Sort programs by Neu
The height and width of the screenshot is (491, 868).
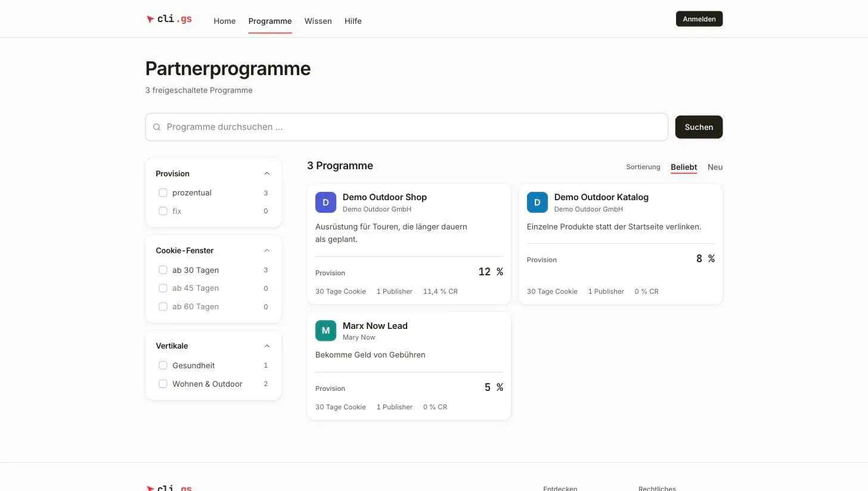(x=715, y=167)
